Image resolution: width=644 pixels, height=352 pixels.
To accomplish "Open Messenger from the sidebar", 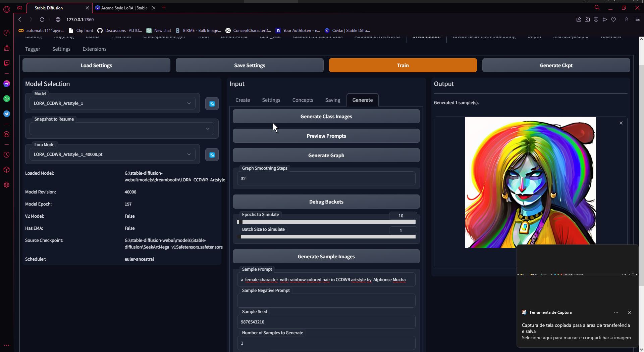I will 7,84.
